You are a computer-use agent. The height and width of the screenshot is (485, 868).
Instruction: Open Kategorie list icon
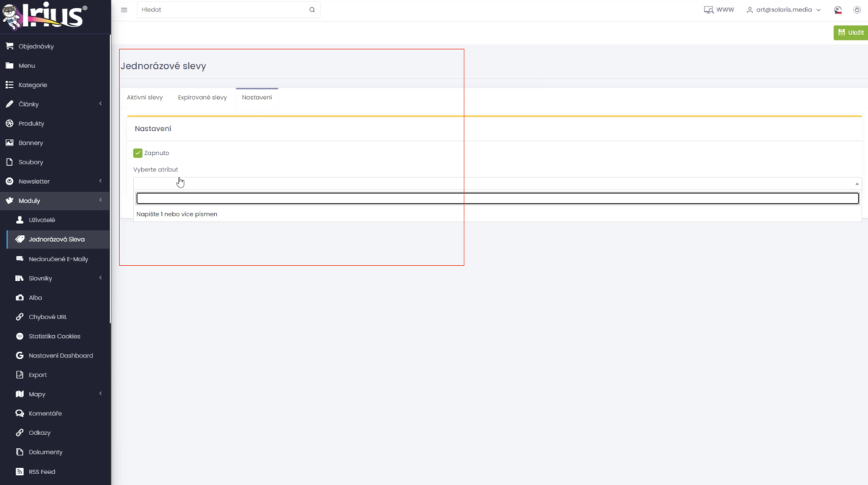[x=9, y=85]
